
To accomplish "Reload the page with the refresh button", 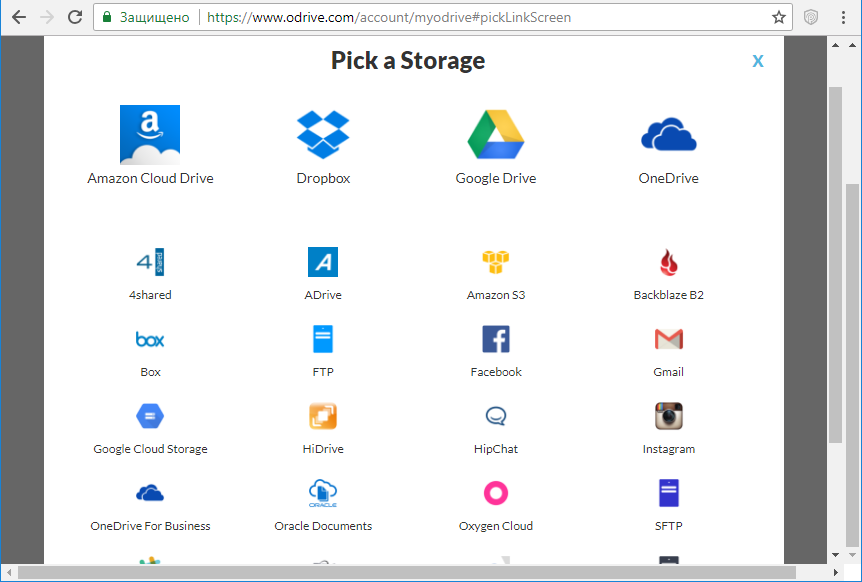I will point(75,17).
